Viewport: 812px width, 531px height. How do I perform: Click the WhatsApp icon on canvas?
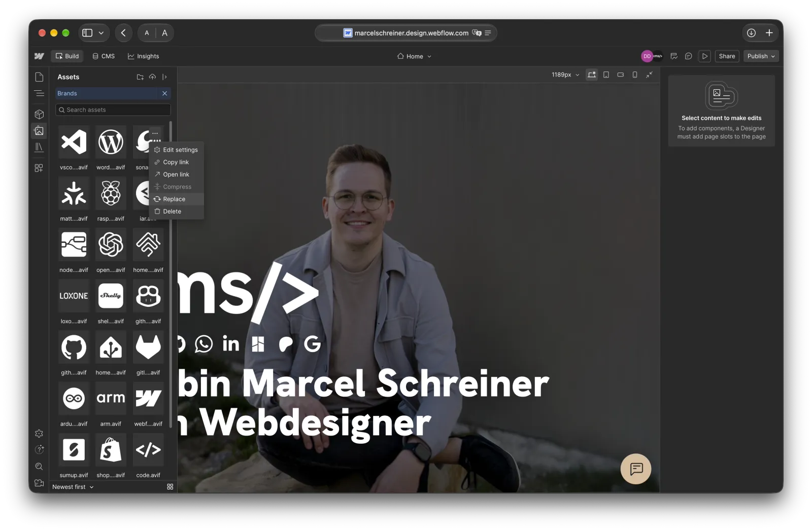(204, 344)
